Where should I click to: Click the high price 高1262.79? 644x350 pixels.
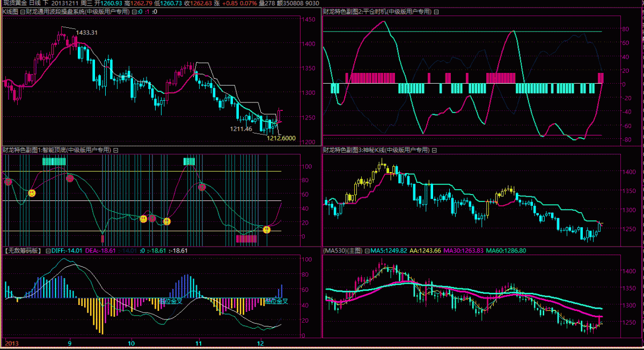(x=138, y=4)
